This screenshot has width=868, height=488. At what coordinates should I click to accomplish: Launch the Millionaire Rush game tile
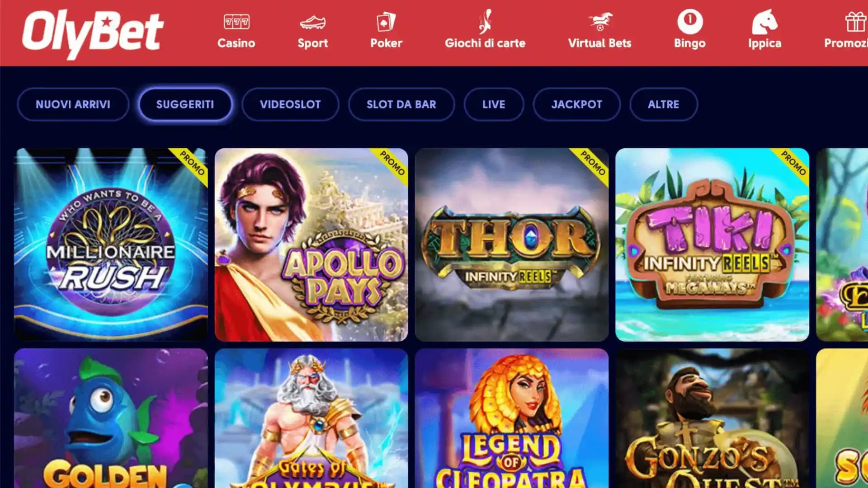[111, 244]
